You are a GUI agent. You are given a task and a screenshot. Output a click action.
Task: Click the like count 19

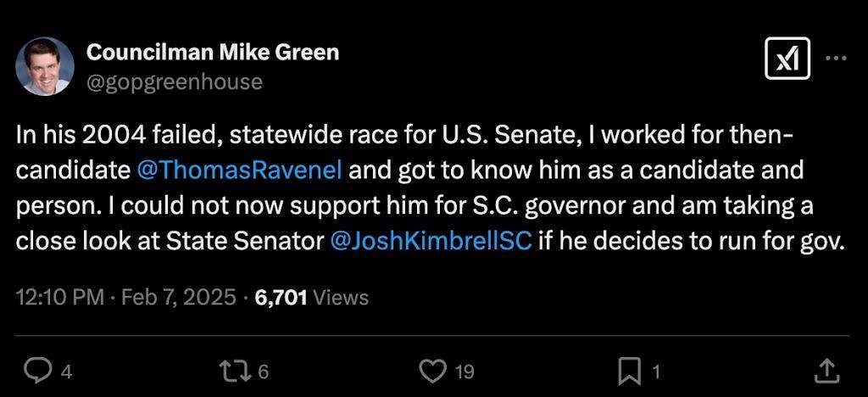[x=465, y=372]
